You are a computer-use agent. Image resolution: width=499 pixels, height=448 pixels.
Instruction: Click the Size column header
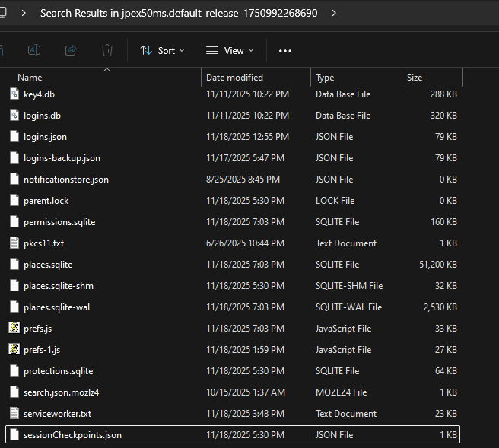coord(415,78)
